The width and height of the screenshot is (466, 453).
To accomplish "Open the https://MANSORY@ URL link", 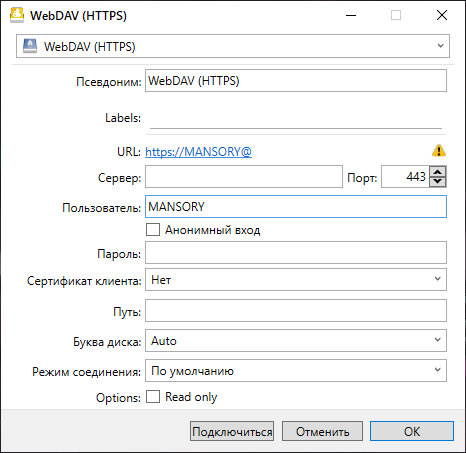I will coord(198,152).
